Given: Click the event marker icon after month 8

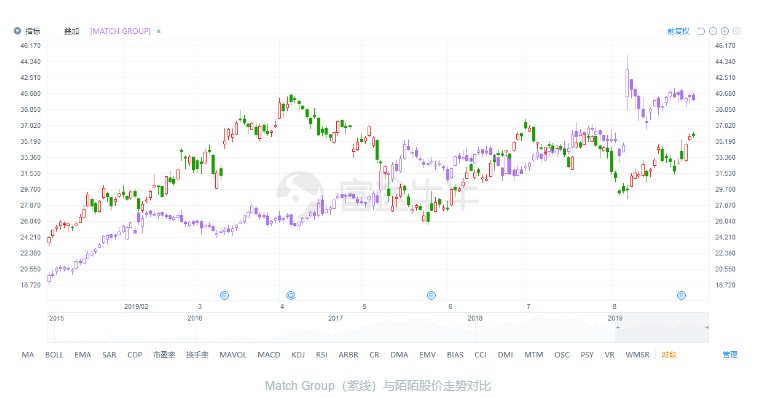Looking at the screenshot, I should click(x=681, y=295).
